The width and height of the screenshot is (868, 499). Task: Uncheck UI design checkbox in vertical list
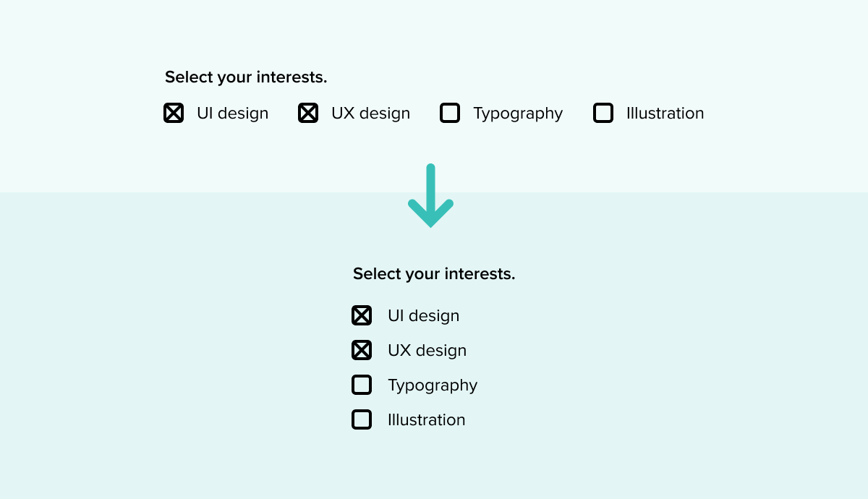(x=362, y=315)
